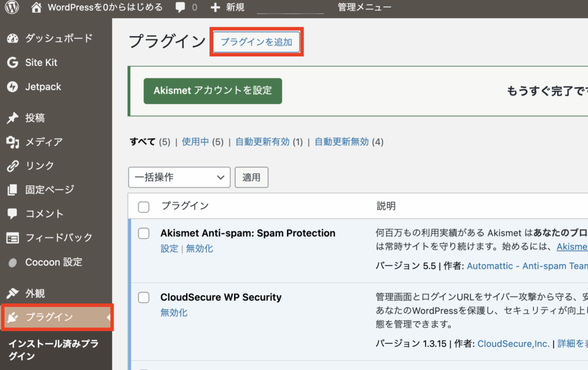Click the 投稿 pushpin icon
Image resolution: width=588 pixels, height=370 pixels.
[x=13, y=118]
